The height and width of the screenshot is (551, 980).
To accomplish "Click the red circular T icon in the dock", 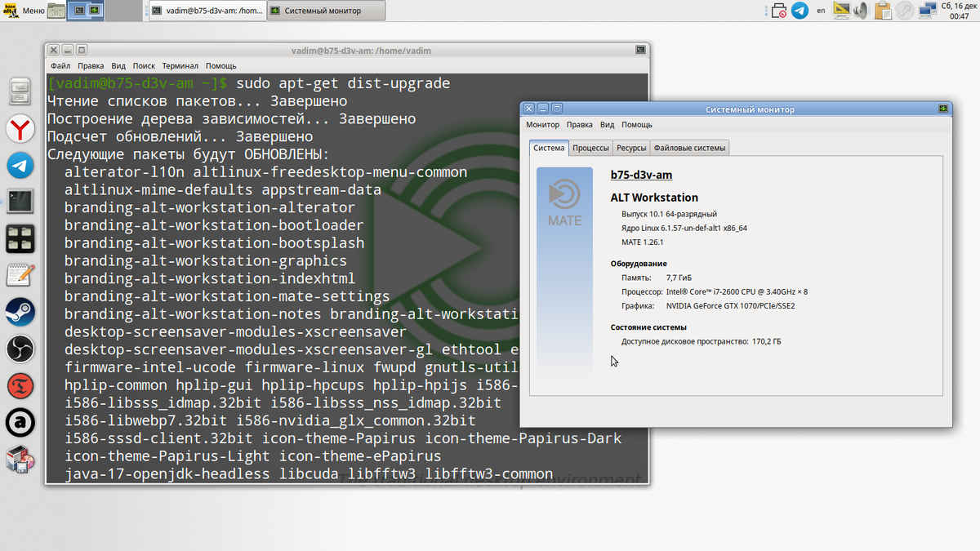I will pos(20,386).
